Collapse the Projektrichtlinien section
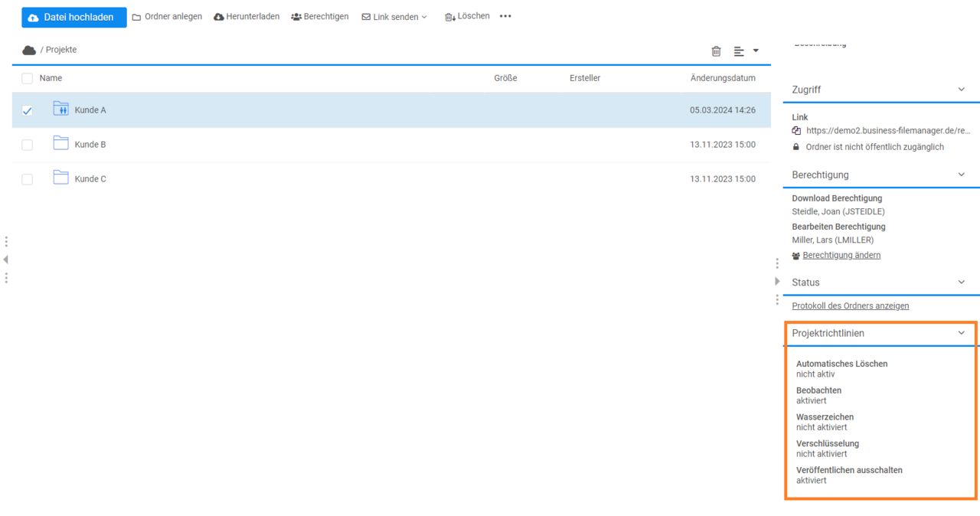 click(x=962, y=333)
